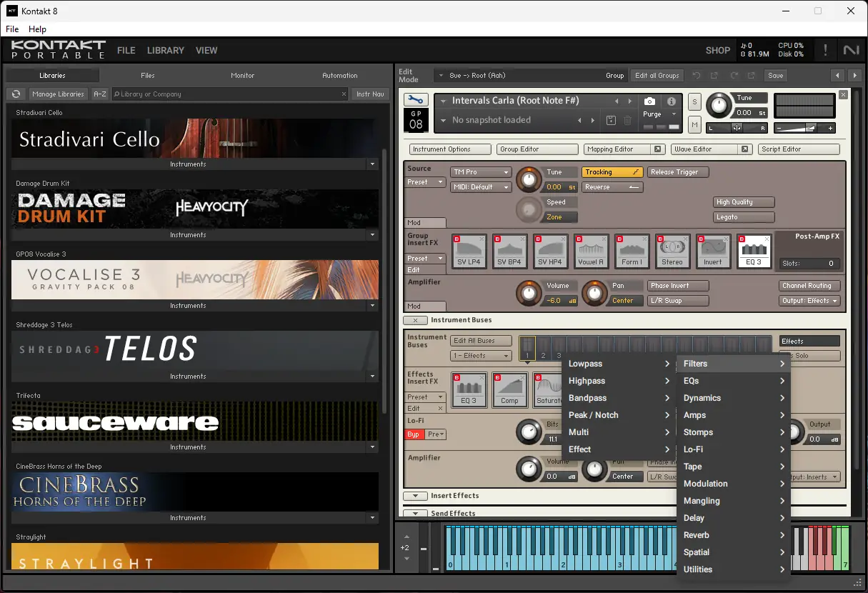Viewport: 868px width, 593px height.
Task: Switch to the Files tab
Action: (x=148, y=75)
